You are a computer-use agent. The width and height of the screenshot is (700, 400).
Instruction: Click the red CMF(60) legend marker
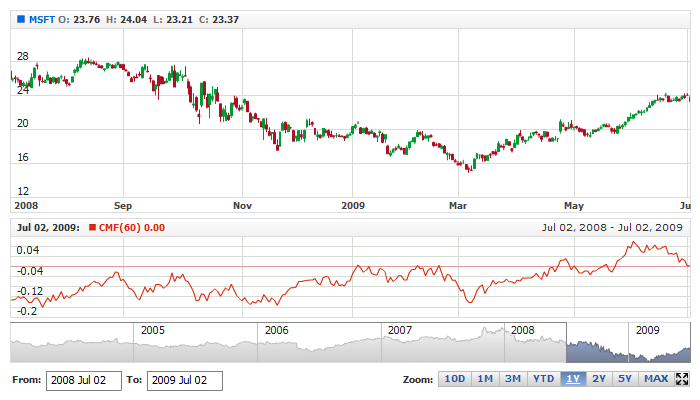point(93,228)
